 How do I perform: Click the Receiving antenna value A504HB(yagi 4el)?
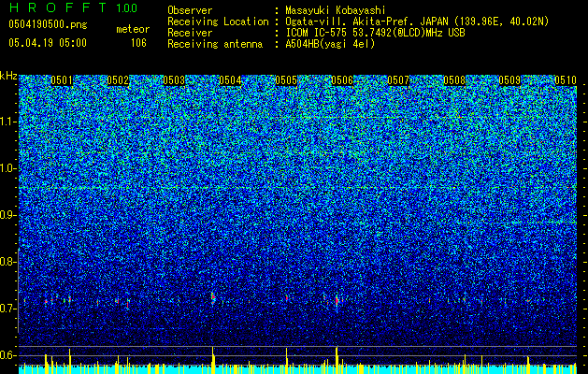tap(330, 44)
